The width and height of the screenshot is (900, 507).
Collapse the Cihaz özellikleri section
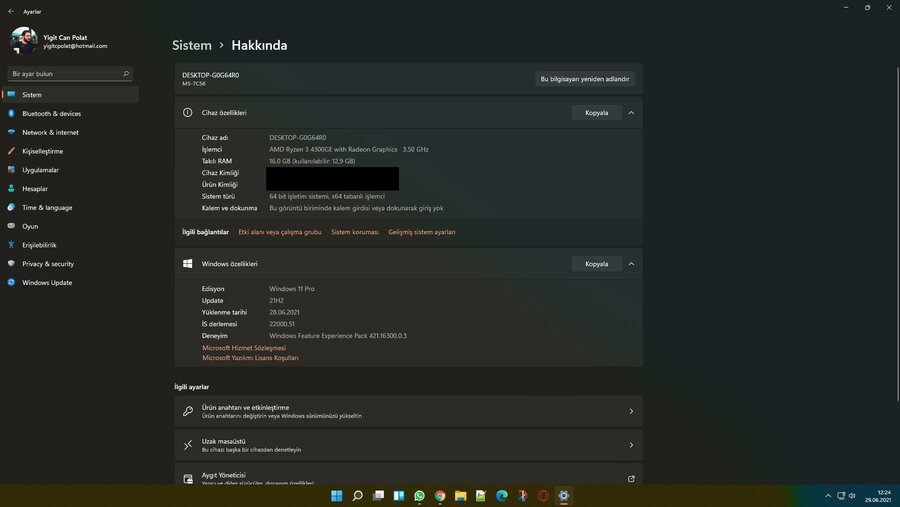(x=631, y=113)
